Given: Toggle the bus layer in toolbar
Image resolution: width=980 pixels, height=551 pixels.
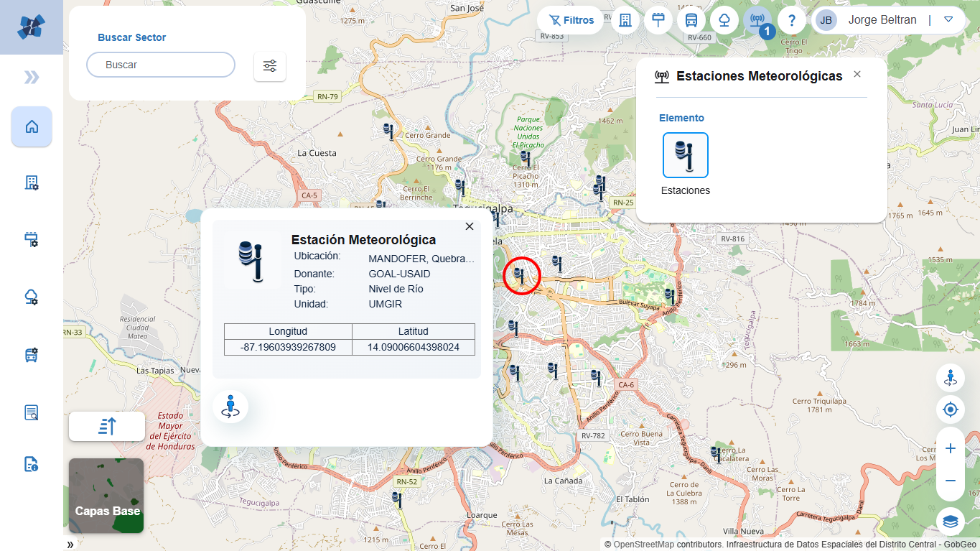Looking at the screenshot, I should (691, 20).
